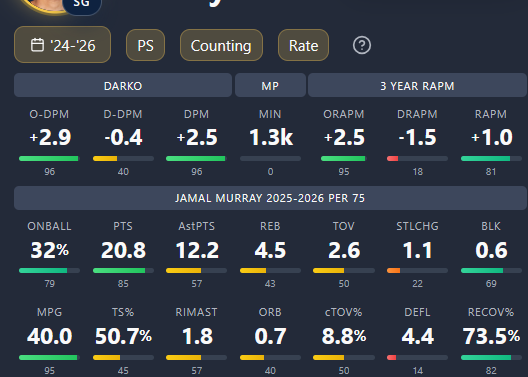Click the ORAPM value +2.5

[x=344, y=137]
